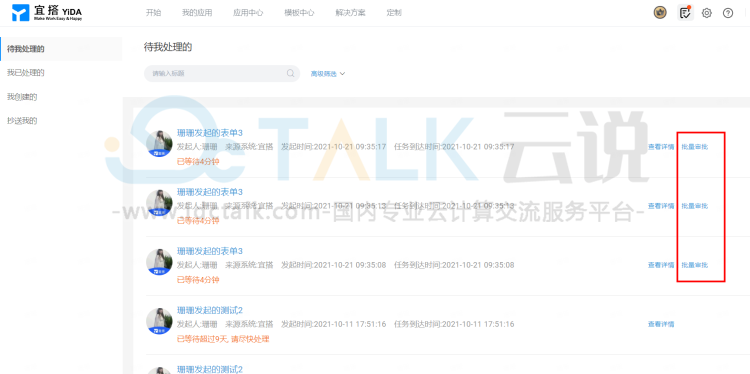
Task: Click avatar of the 17:51:16 task
Action: click(159, 321)
